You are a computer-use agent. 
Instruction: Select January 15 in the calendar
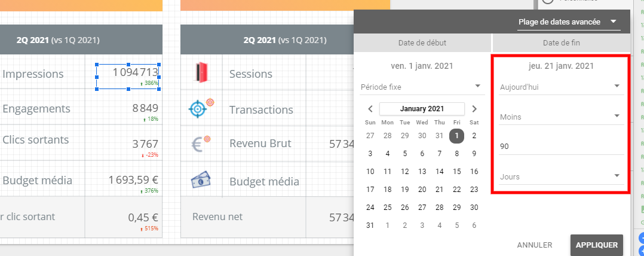pyautogui.click(x=456, y=171)
